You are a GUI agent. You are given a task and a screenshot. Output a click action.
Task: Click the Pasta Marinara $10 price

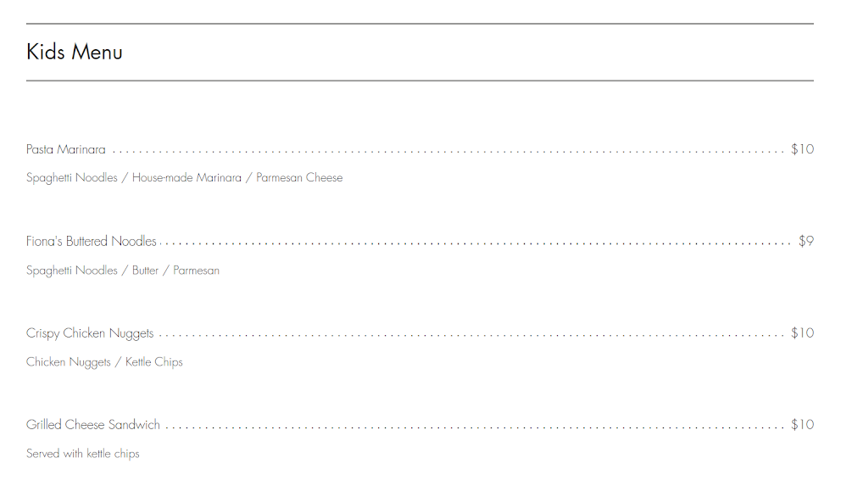click(802, 149)
